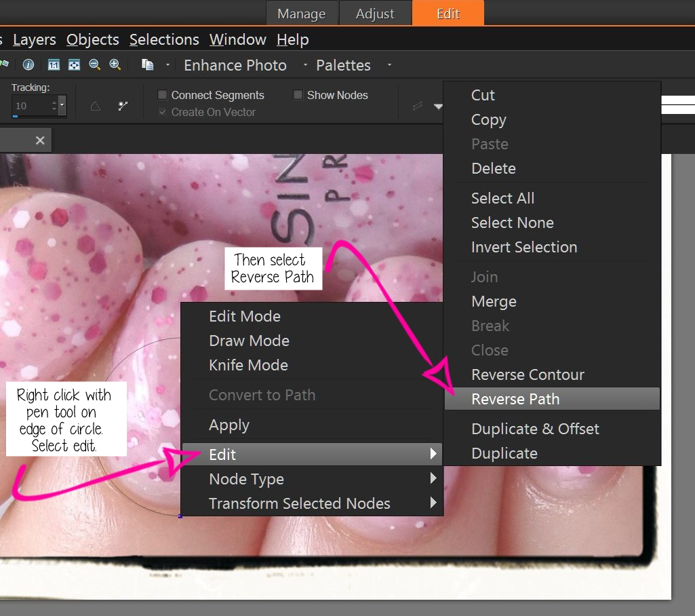This screenshot has height=616, width=695.
Task: Toggle the Create On Vector checkbox
Action: pyautogui.click(x=161, y=112)
